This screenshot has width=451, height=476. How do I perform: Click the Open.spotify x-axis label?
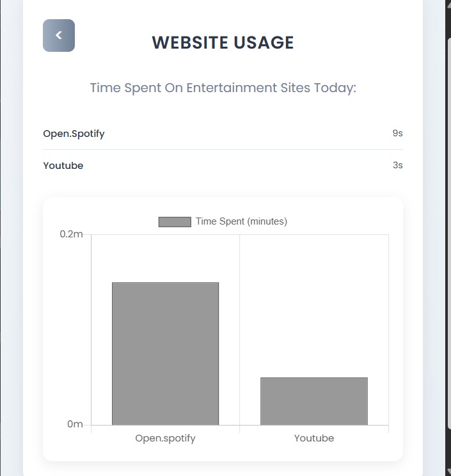(166, 438)
